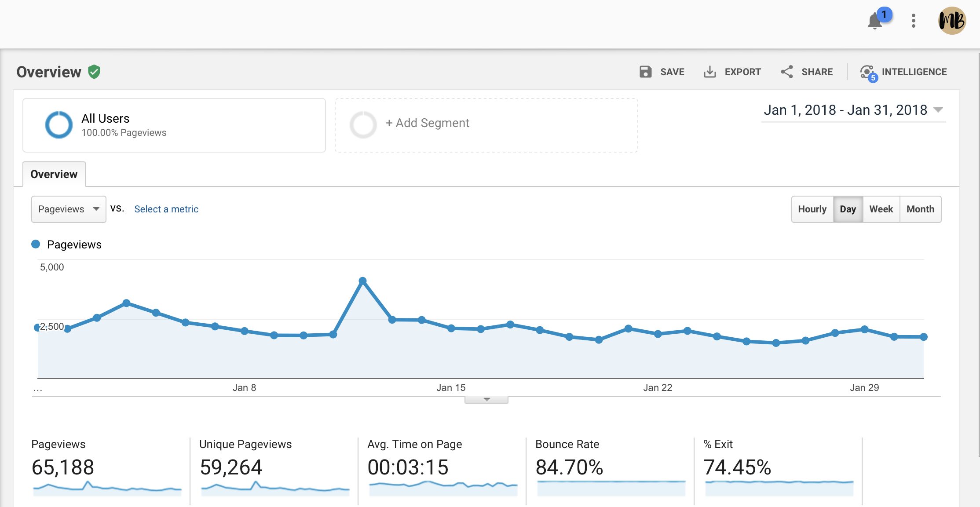The width and height of the screenshot is (980, 507).
Task: Click the Jan 15 axis label
Action: coord(451,387)
